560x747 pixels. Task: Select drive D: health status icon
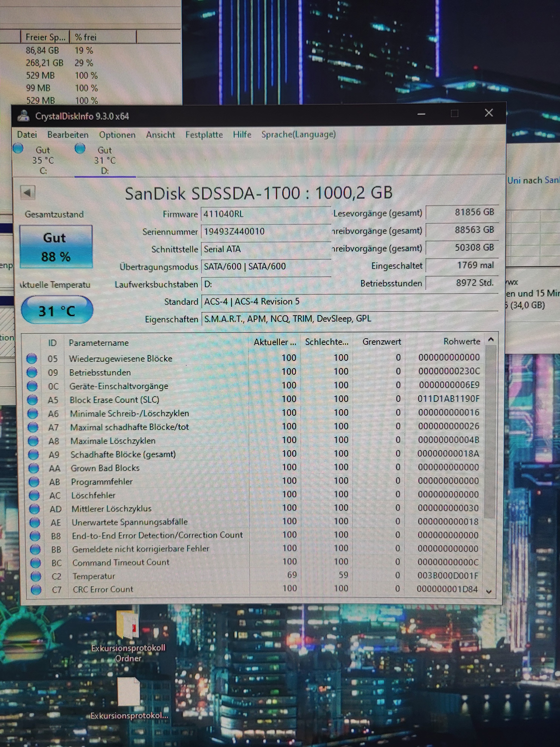click(80, 148)
